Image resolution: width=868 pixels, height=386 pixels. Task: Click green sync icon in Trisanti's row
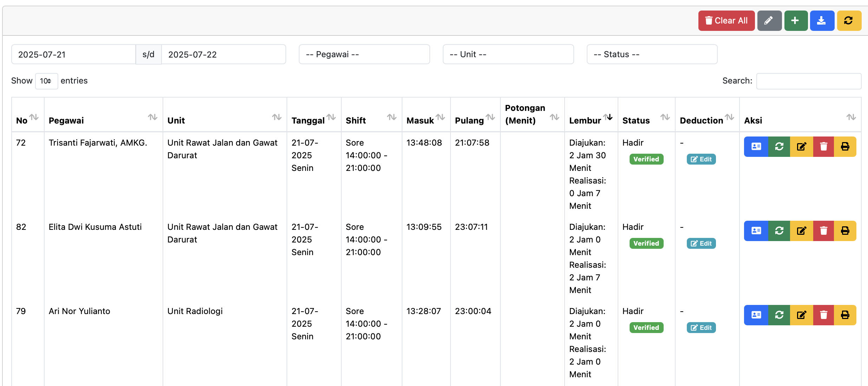point(779,147)
